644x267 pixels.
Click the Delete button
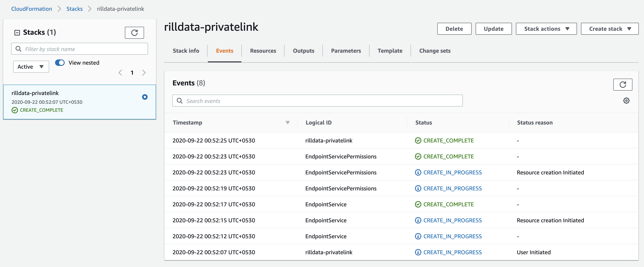pyautogui.click(x=454, y=29)
